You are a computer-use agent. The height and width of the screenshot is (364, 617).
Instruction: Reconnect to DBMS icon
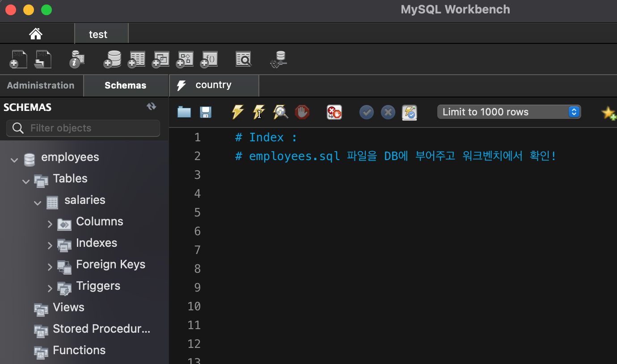(279, 59)
